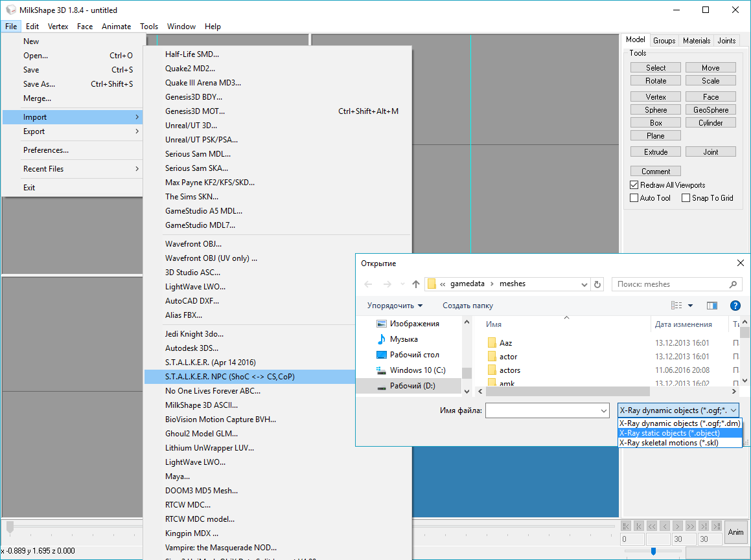The image size is (751, 560).
Task: Open Изображения in navigation pane
Action: pyautogui.click(x=414, y=324)
